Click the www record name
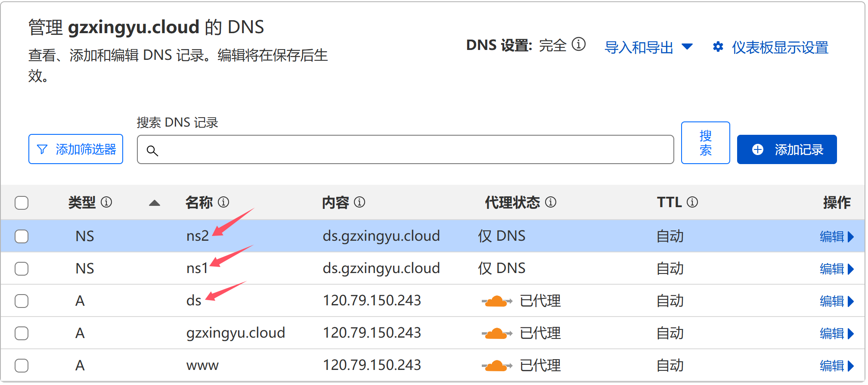 coord(202,366)
